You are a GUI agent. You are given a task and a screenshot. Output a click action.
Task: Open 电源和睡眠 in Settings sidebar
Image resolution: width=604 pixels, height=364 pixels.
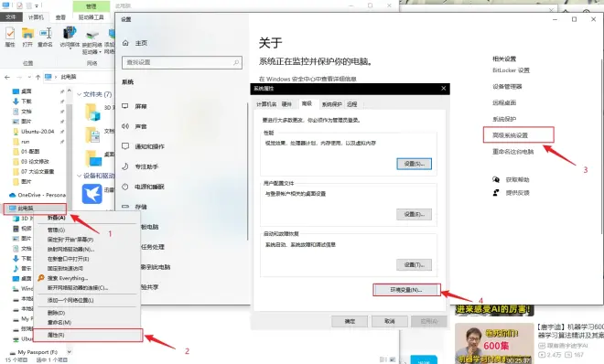(149, 187)
